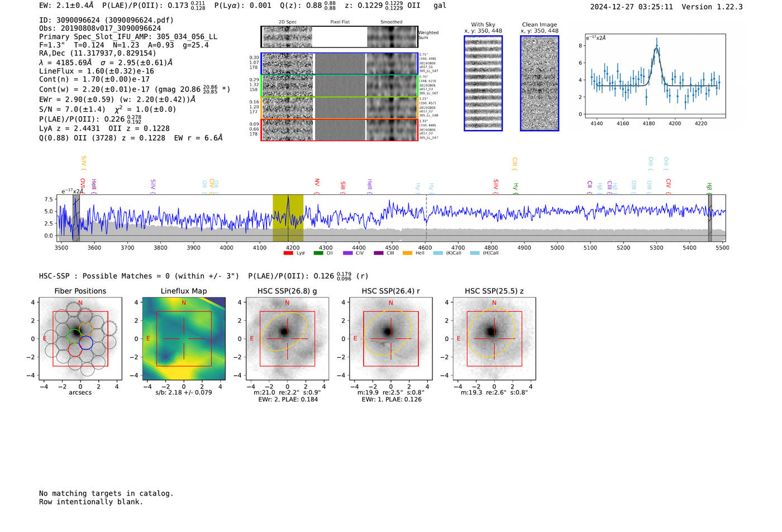Click the 2024-12-27 03:25:11 timestamp
This screenshot has height=532, width=782.
click(632, 7)
